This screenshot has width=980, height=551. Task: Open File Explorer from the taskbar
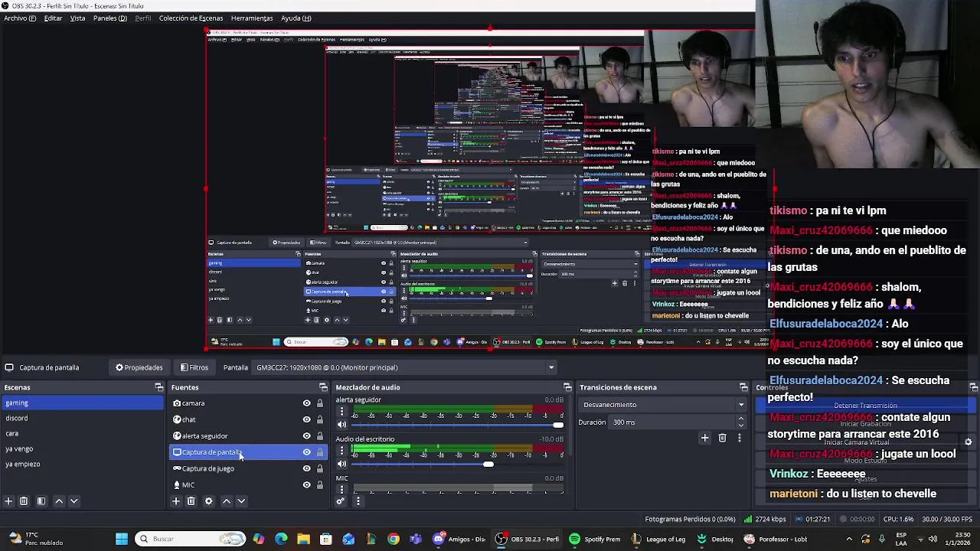click(x=303, y=539)
